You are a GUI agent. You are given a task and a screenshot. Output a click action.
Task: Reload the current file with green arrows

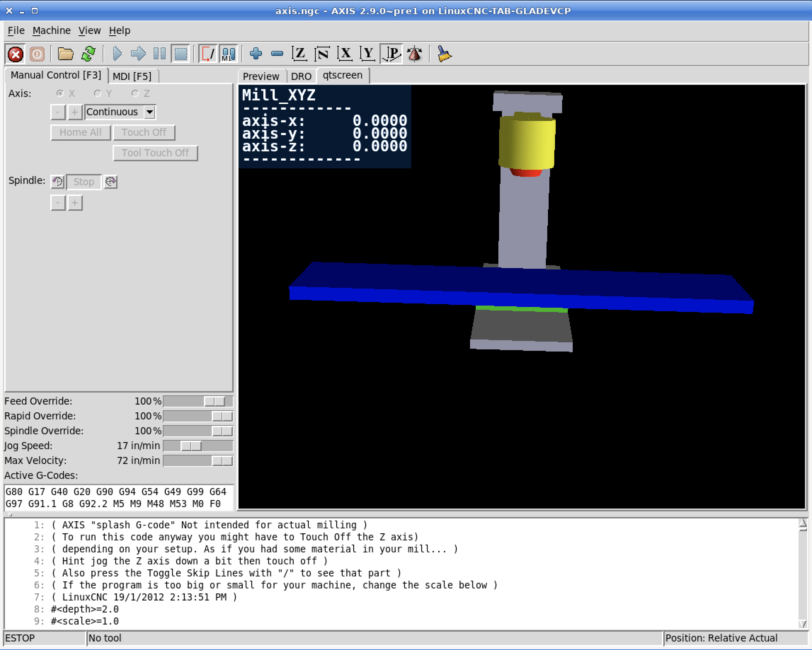pyautogui.click(x=88, y=54)
